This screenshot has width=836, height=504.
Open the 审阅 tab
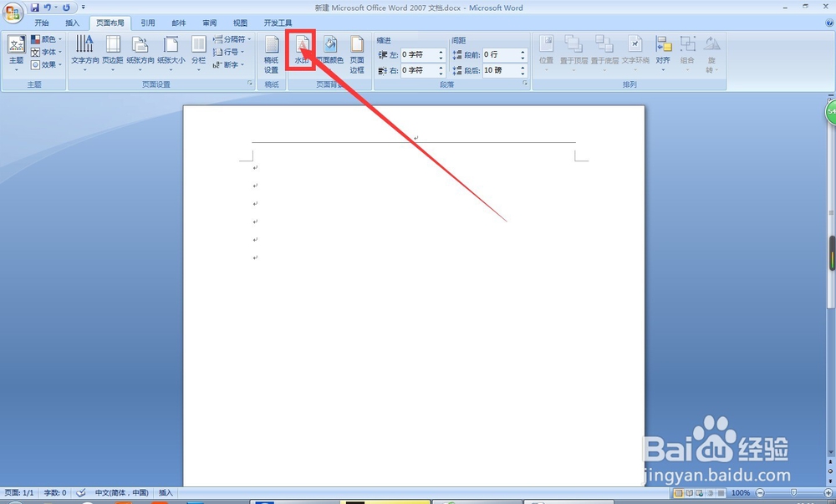[x=210, y=23]
